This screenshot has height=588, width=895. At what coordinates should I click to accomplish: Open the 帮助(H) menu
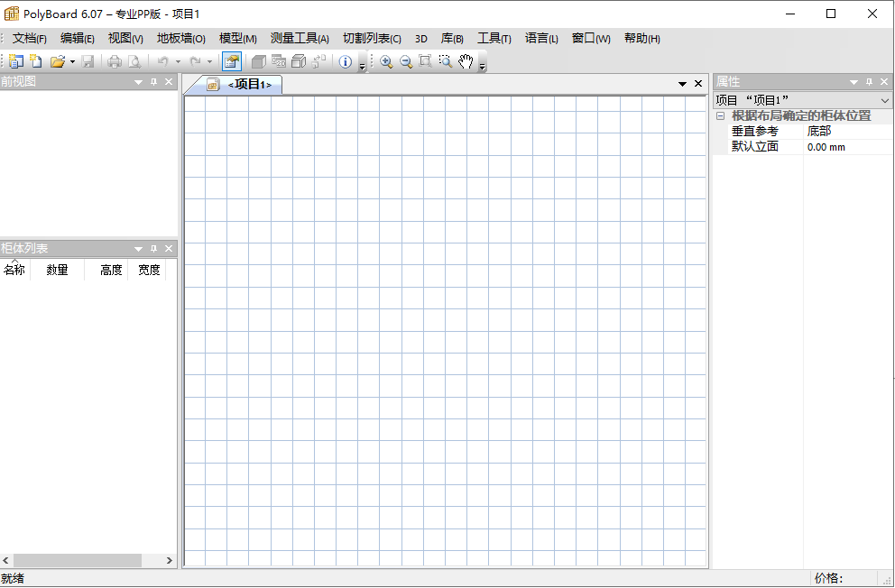pos(642,38)
